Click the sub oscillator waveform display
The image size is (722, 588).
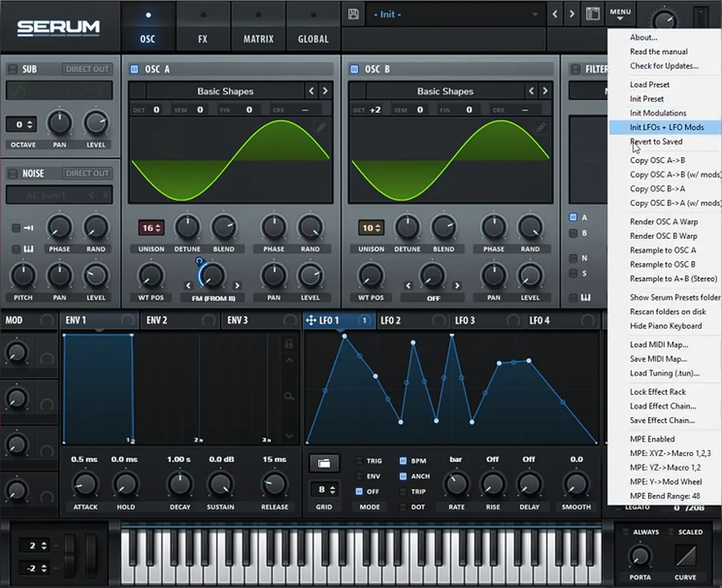[x=59, y=90]
